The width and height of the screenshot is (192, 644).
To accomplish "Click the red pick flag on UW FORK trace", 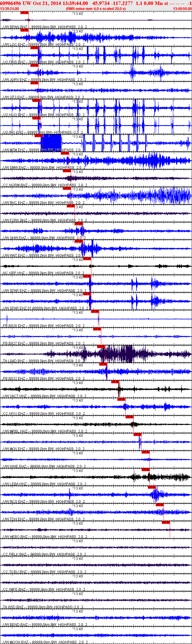I will tap(71, 206).
